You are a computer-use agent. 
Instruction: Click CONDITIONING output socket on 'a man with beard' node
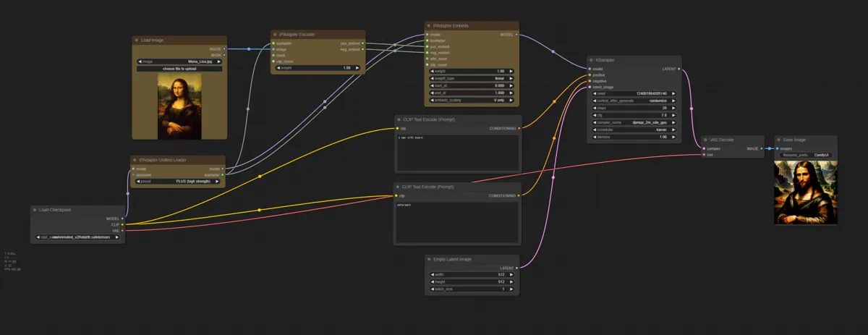519,128
